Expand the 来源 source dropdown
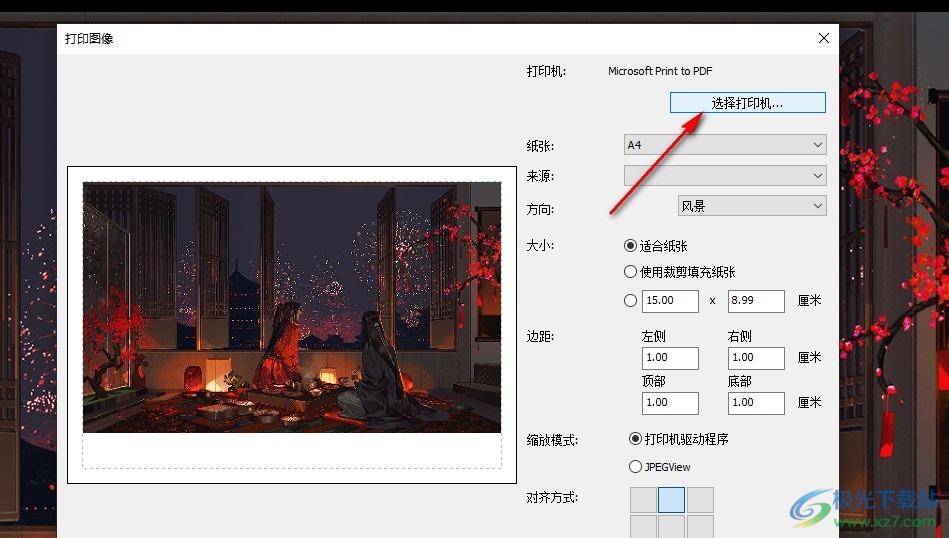This screenshot has width=949, height=538. [x=725, y=176]
